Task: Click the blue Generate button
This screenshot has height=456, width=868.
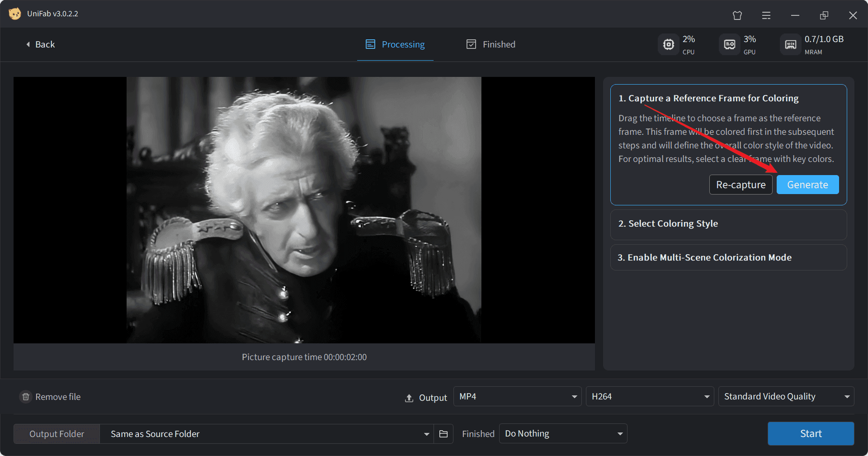Action: [808, 185]
